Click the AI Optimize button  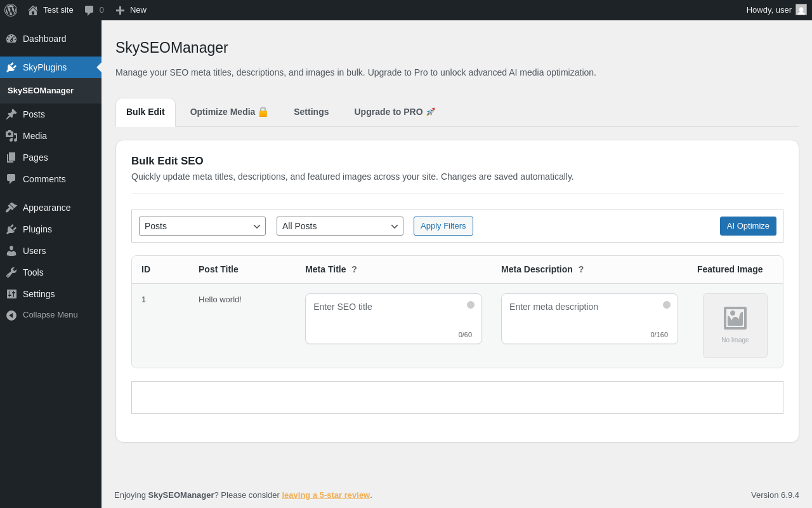coord(748,226)
